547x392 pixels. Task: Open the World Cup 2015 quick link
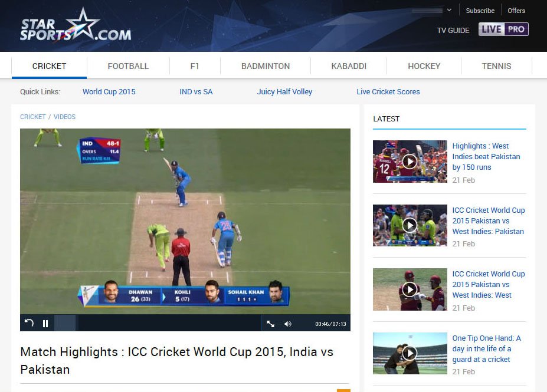tap(109, 91)
